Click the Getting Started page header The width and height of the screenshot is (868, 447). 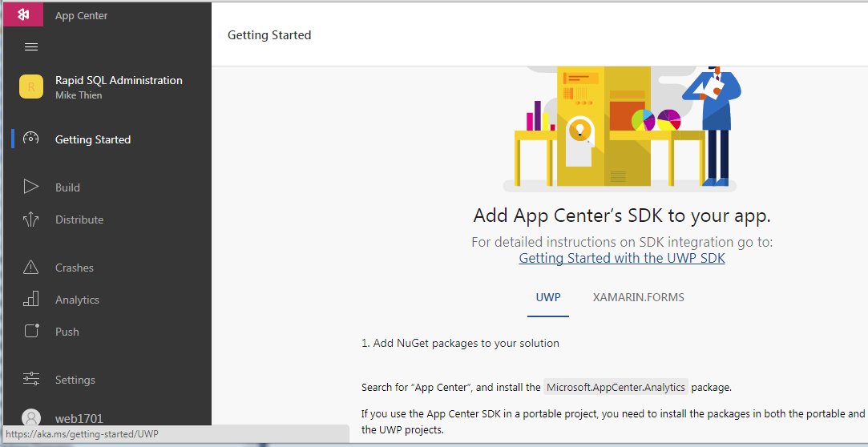pos(269,35)
